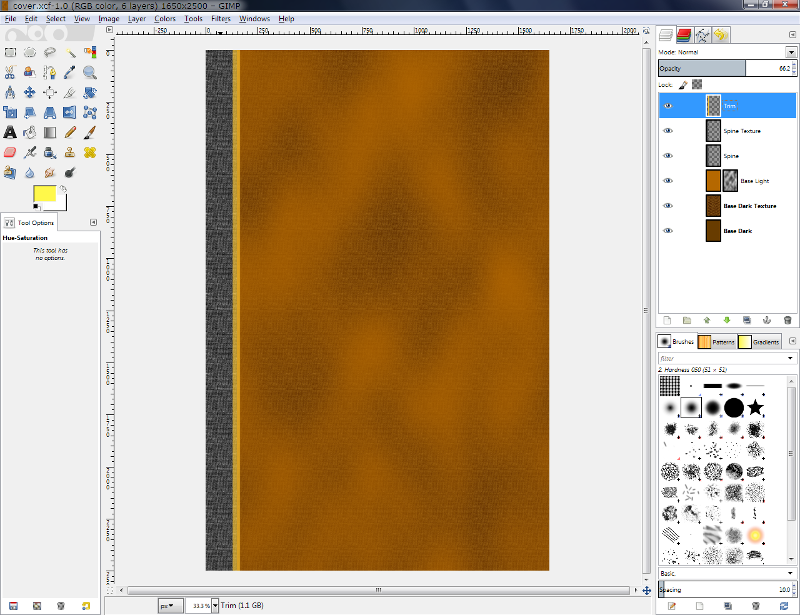Select the Rotate tool

(90, 92)
